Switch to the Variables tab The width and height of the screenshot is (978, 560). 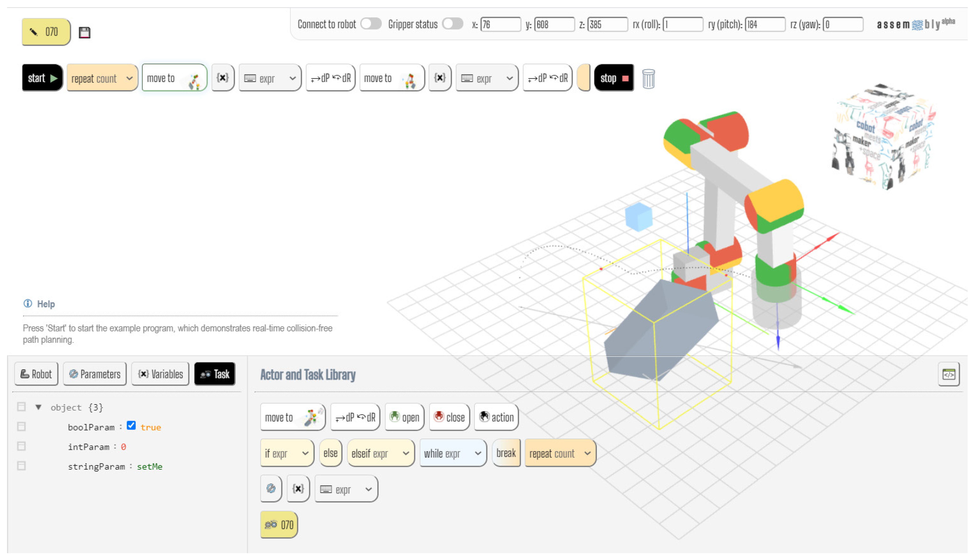(x=160, y=374)
